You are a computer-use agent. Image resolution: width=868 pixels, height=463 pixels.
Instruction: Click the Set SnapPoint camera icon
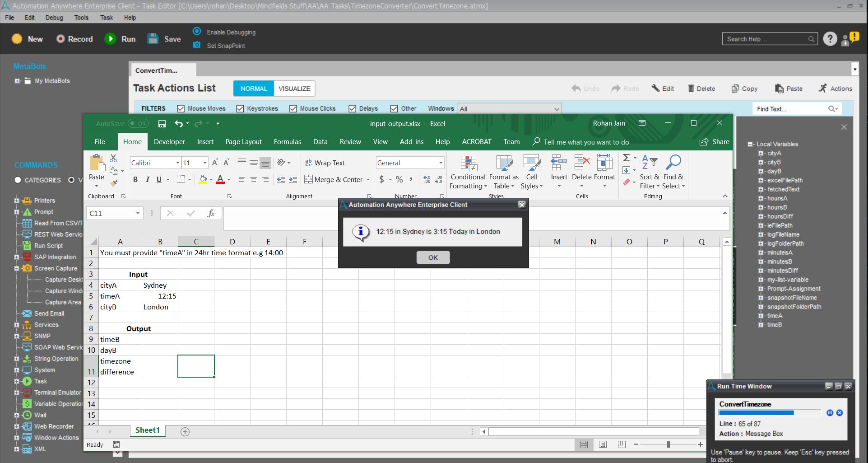point(197,45)
